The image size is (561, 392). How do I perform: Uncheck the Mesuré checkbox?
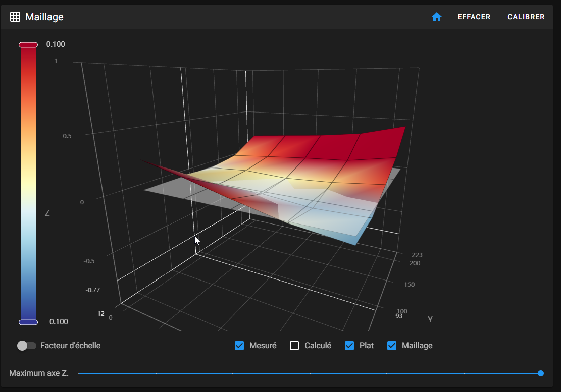pyautogui.click(x=239, y=346)
